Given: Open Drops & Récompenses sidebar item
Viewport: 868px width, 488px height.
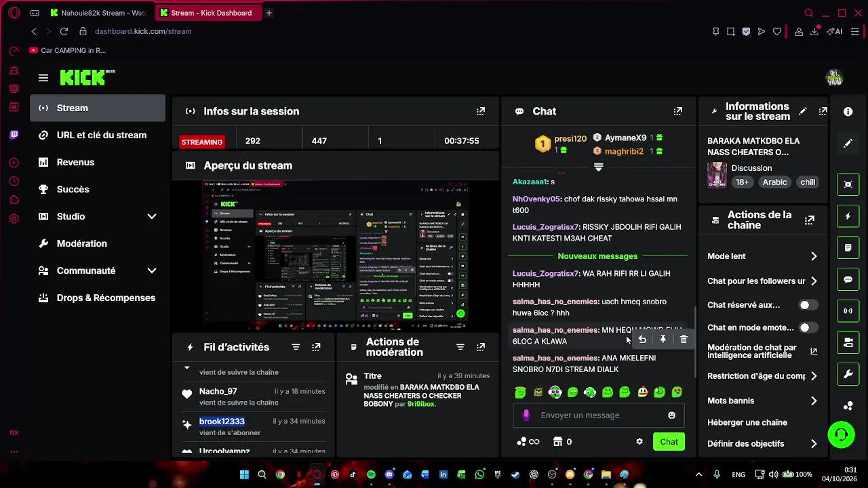Looking at the screenshot, I should (97, 298).
